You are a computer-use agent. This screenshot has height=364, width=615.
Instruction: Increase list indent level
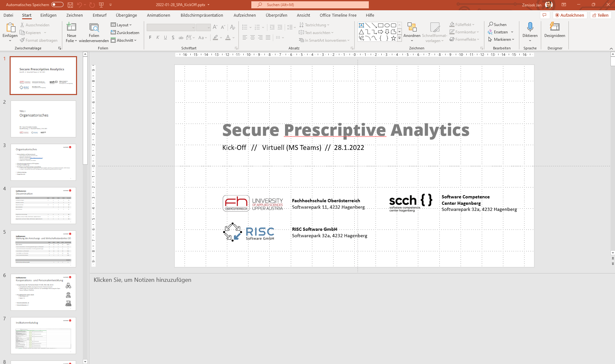[280, 27]
